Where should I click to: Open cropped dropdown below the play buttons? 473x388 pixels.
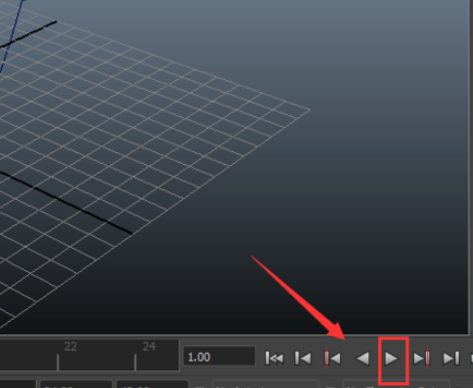point(396,384)
